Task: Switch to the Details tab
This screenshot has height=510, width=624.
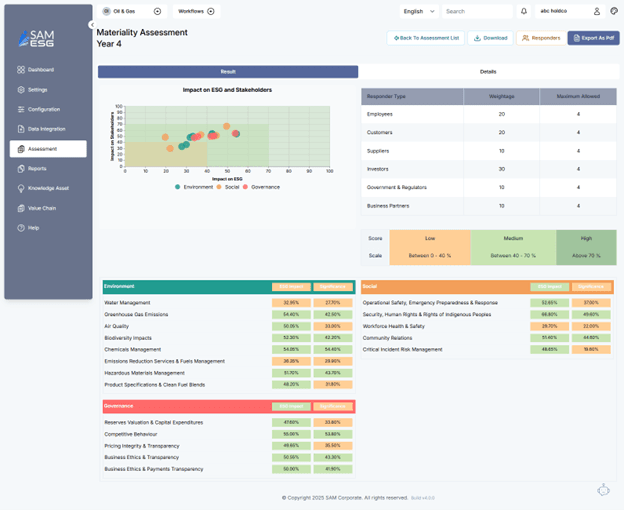Action: coord(487,72)
